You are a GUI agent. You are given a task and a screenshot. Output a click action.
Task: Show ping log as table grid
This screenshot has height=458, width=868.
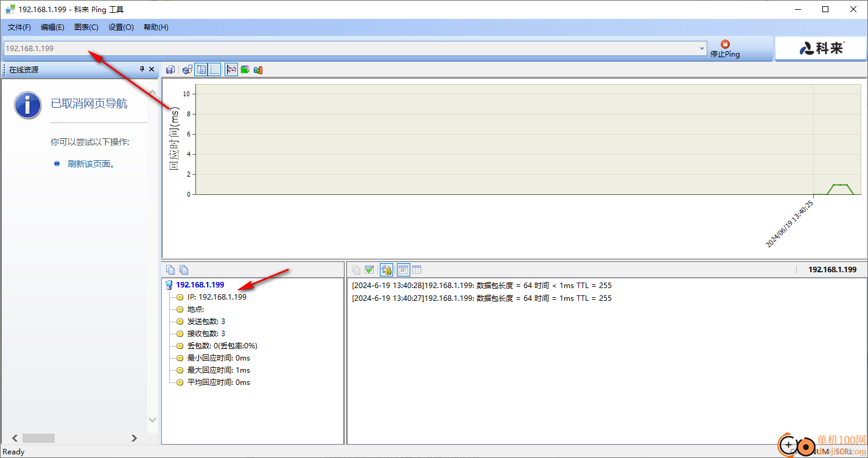click(x=417, y=270)
